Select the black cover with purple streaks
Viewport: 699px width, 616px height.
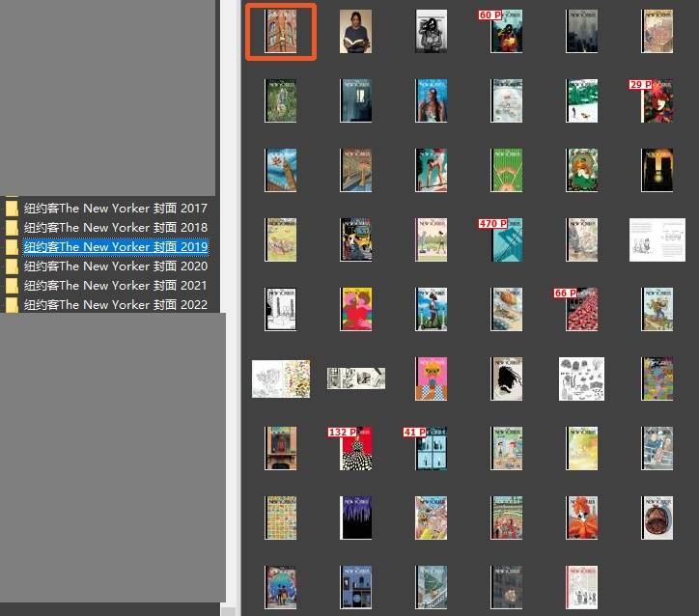(x=355, y=518)
